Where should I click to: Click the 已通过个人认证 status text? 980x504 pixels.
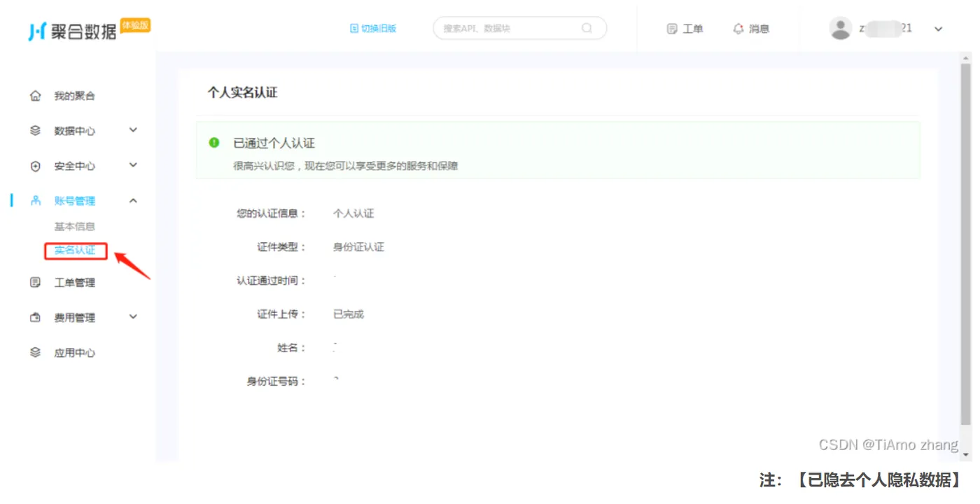tap(274, 143)
